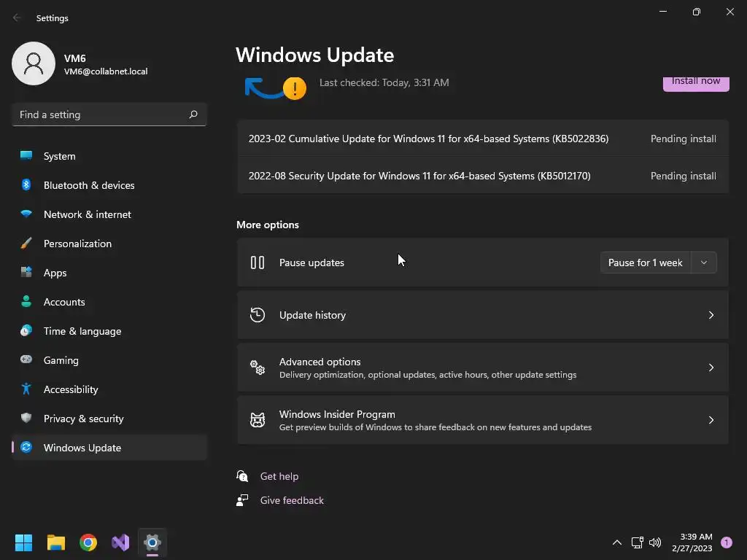Screen dimensions: 747x560
Task: Click the Windows Update sync icon in sidebar
Action: click(x=26, y=447)
